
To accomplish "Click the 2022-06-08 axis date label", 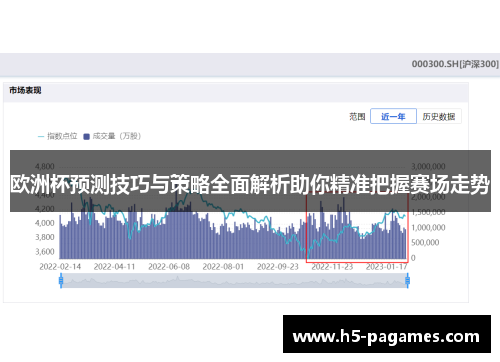I will pyautogui.click(x=169, y=267).
